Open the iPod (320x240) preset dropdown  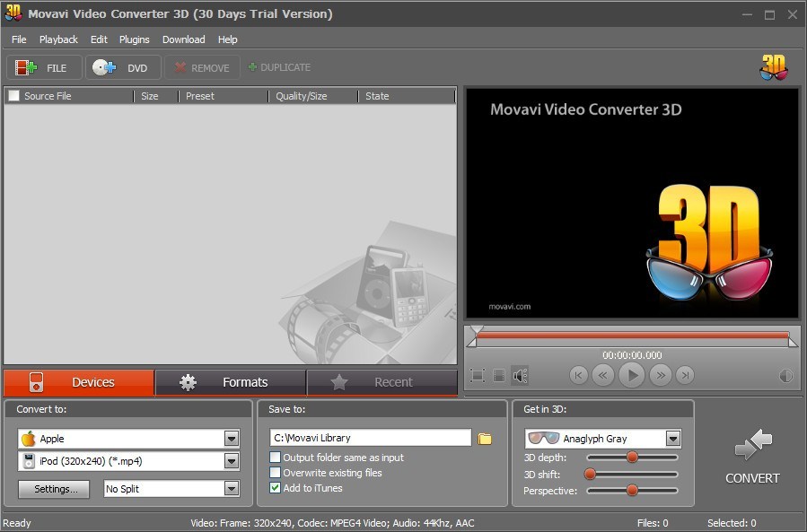pos(232,461)
